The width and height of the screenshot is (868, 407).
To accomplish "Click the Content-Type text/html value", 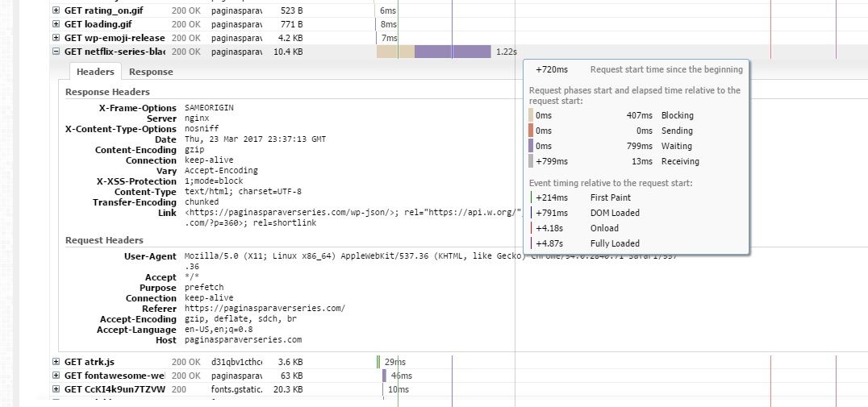I will coord(243,192).
